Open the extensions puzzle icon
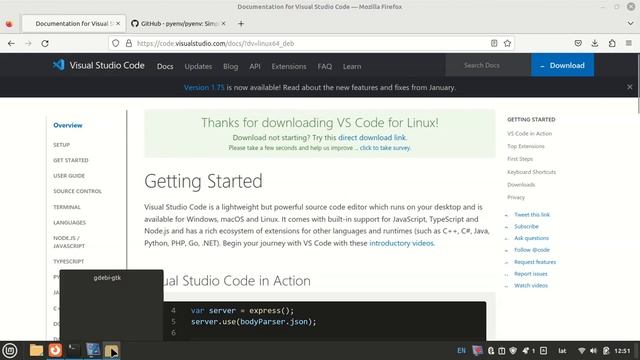Viewport: 640px width, 360px height. (x=612, y=43)
